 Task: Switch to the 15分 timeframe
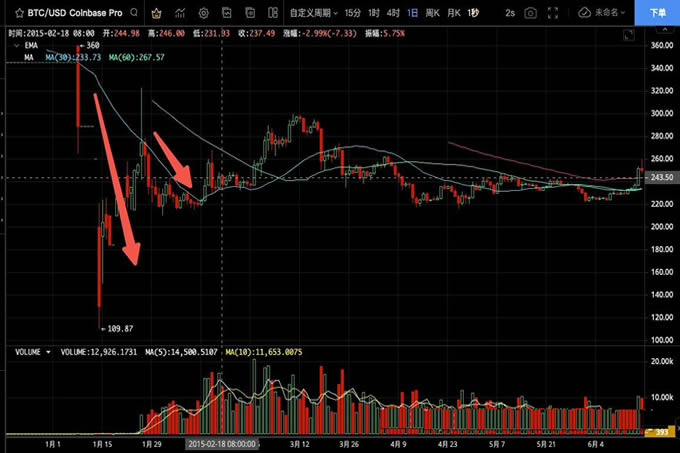point(354,13)
